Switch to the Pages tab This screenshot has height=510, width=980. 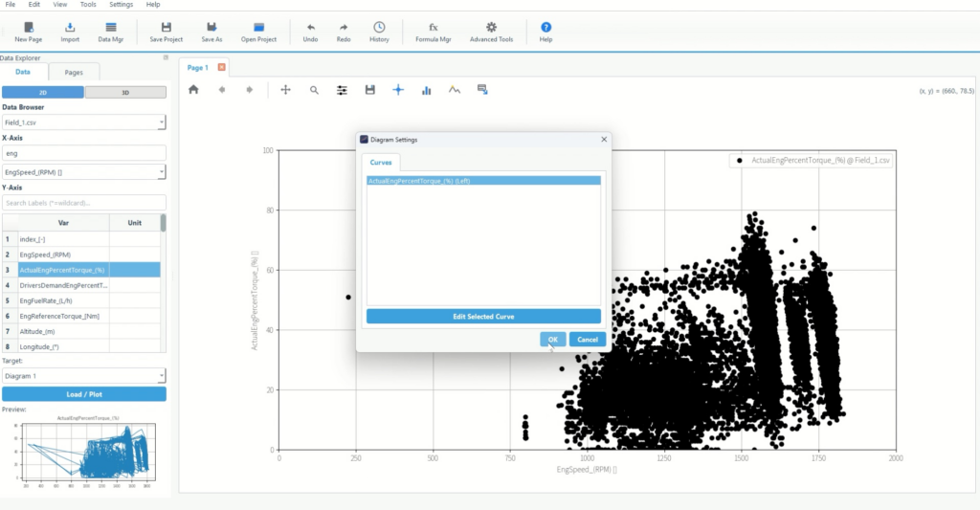74,72
